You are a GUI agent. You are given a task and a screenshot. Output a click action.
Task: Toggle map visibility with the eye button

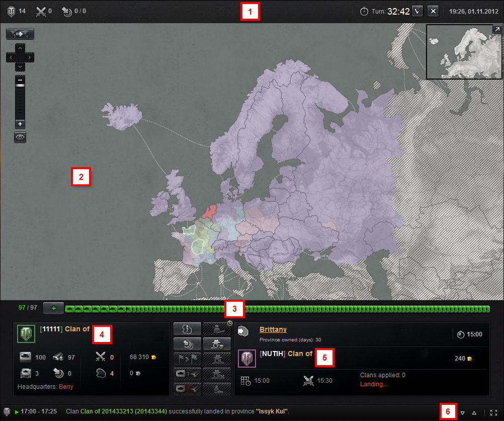(x=20, y=137)
